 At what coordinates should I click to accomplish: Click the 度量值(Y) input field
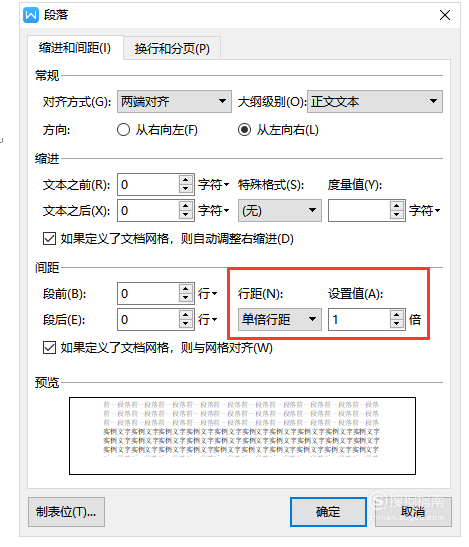click(359, 210)
